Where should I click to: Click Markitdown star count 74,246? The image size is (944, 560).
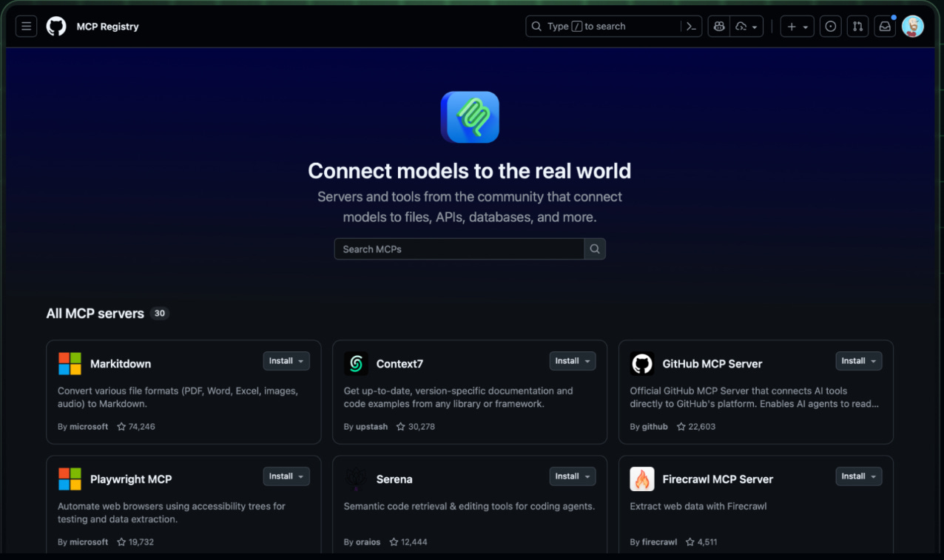[x=136, y=427]
